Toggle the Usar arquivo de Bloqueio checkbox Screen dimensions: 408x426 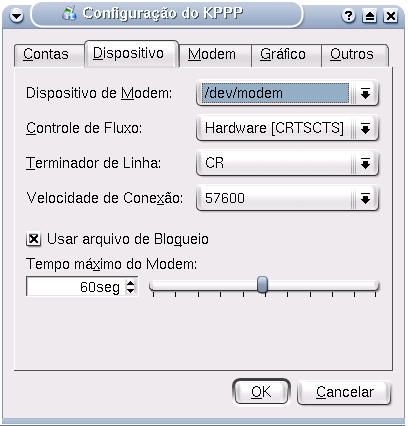34,239
